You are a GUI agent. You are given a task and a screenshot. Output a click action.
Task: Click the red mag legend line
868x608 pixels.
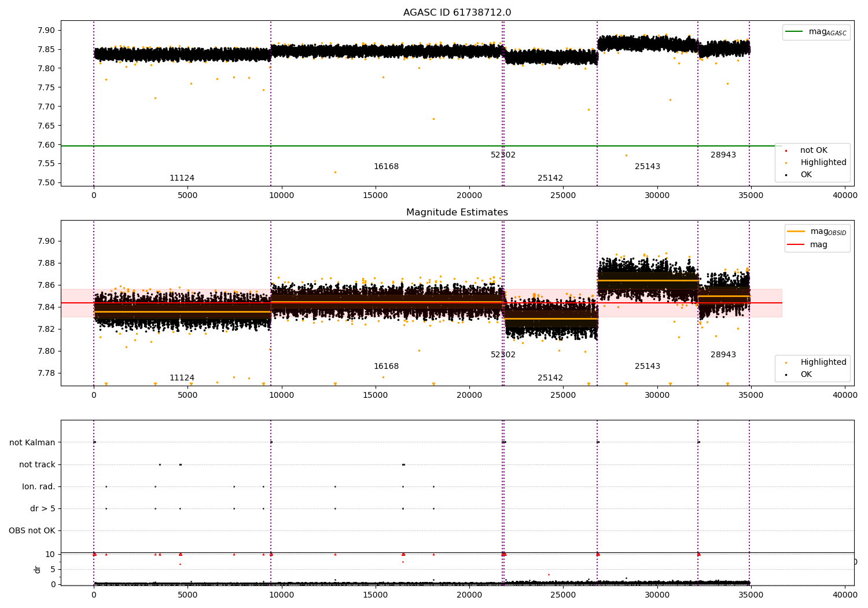pos(796,244)
